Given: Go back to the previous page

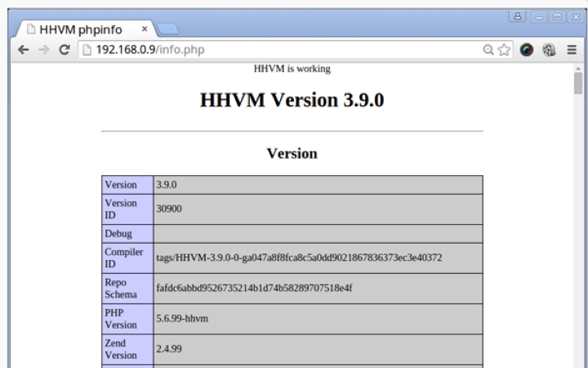Looking at the screenshot, I should (x=23, y=50).
